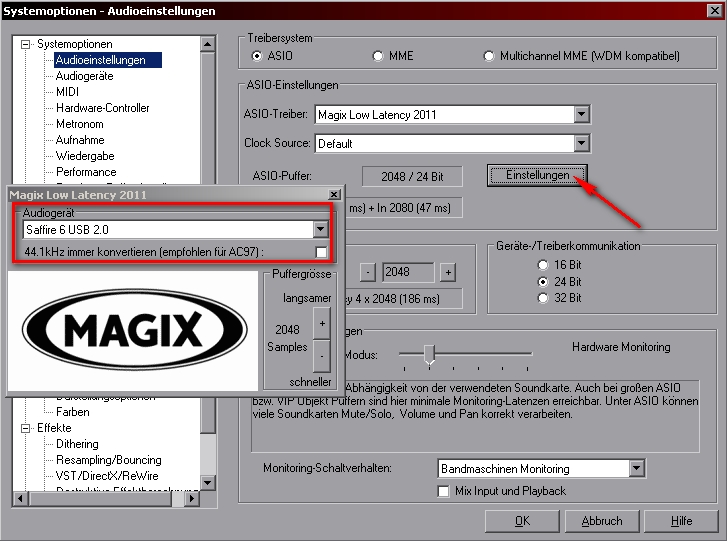Select 32 Bit device communication
Image resolution: width=727 pixels, height=541 pixels.
click(x=542, y=298)
